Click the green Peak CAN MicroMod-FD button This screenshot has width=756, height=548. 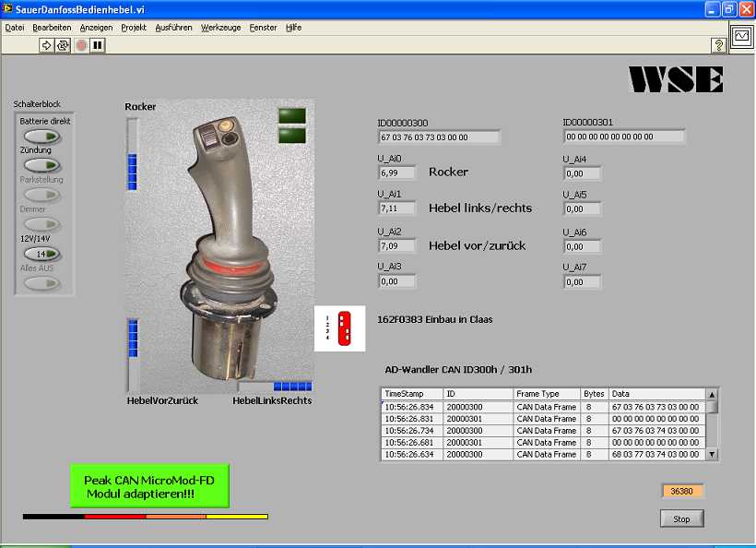(x=149, y=486)
